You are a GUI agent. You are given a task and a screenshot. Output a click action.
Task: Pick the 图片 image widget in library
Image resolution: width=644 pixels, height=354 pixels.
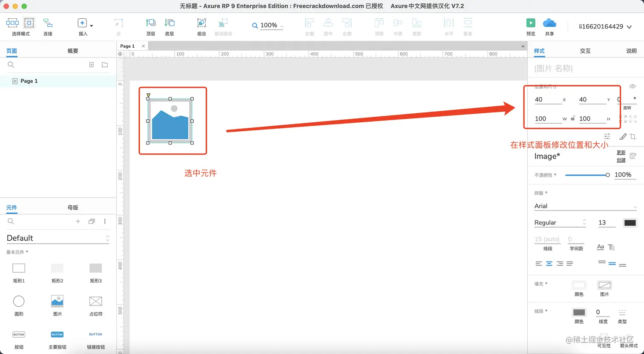[x=57, y=306]
